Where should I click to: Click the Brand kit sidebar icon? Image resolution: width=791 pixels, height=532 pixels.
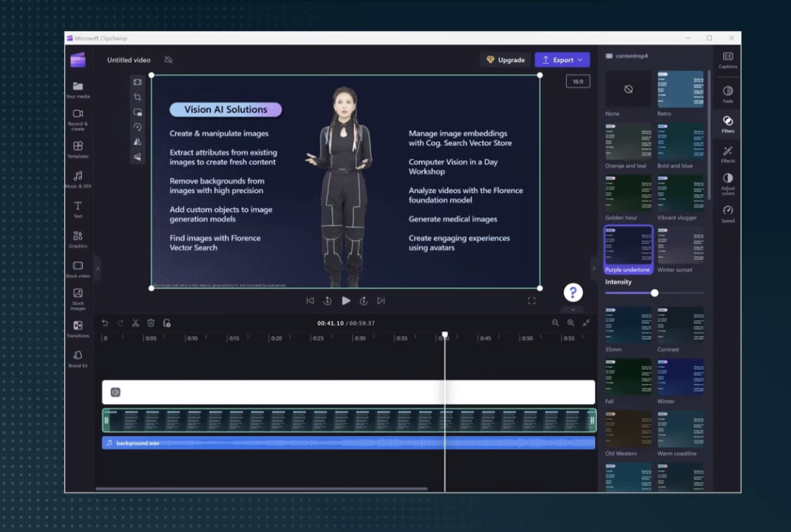78,357
